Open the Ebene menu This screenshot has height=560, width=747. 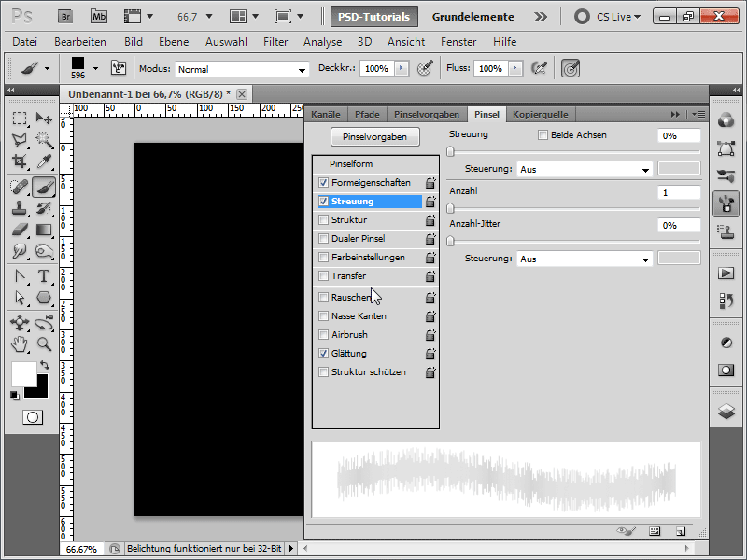point(174,42)
